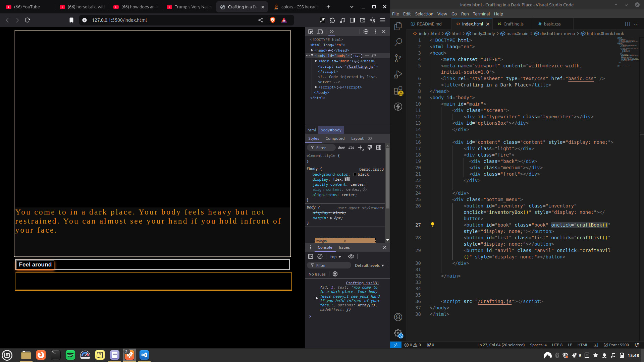
Task: Activate DevTools element inspector picker
Action: point(311,32)
